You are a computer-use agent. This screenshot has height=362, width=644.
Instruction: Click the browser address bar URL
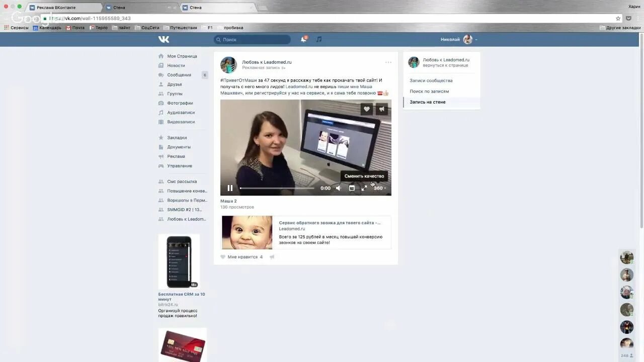pos(91,19)
